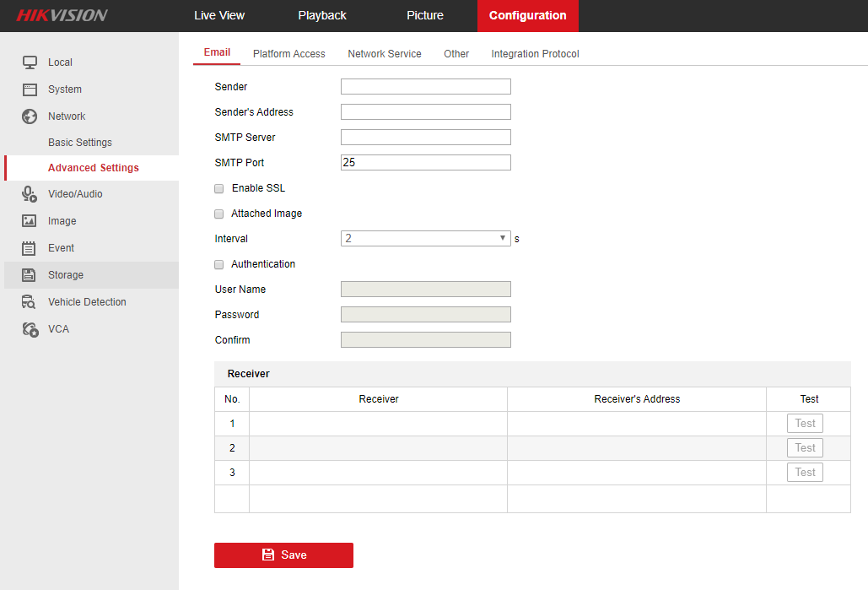The height and width of the screenshot is (590, 868).
Task: Click into the SMTP Server field
Action: tap(425, 138)
